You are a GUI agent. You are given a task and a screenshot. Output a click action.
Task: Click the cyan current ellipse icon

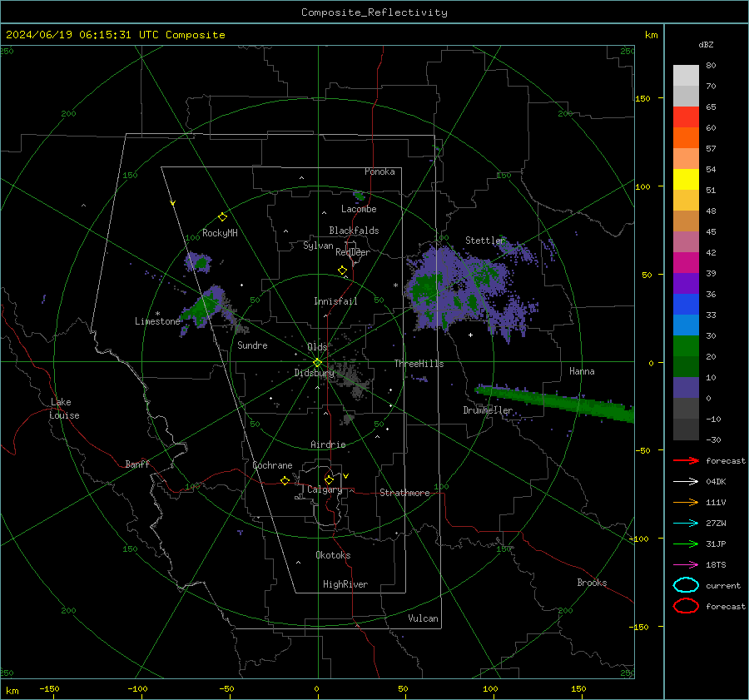click(686, 585)
